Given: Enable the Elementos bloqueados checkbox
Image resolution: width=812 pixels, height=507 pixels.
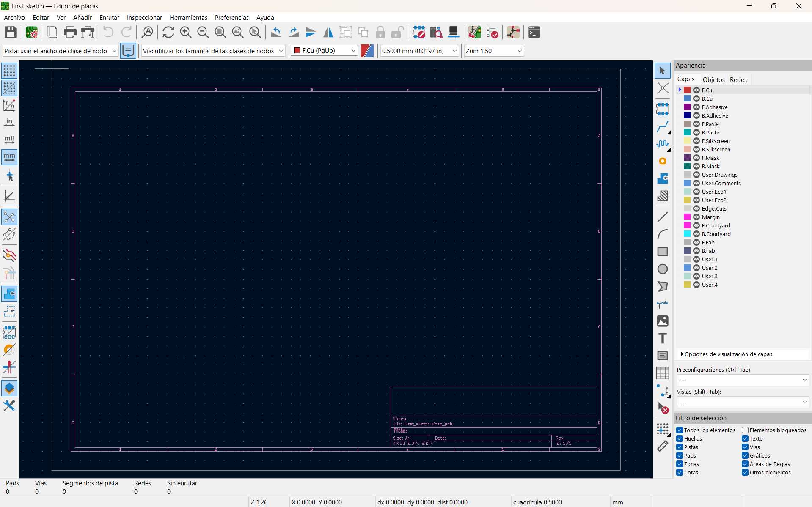Looking at the screenshot, I should pos(745,430).
